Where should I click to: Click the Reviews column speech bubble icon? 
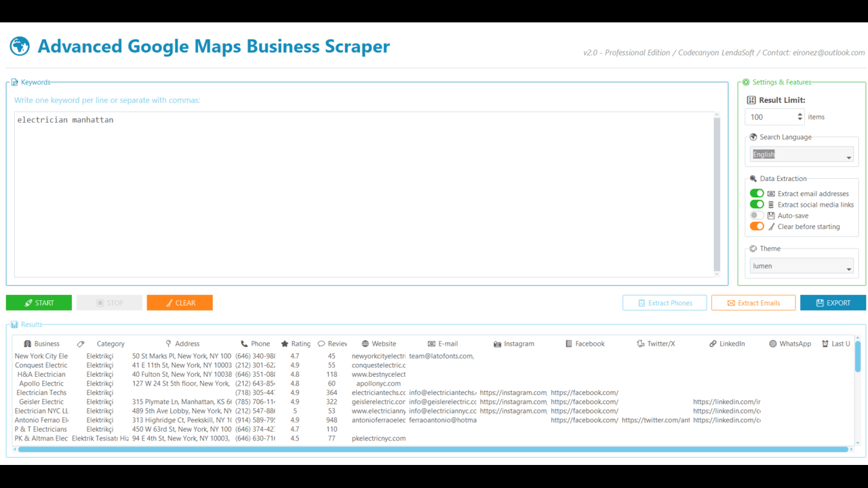(x=321, y=344)
